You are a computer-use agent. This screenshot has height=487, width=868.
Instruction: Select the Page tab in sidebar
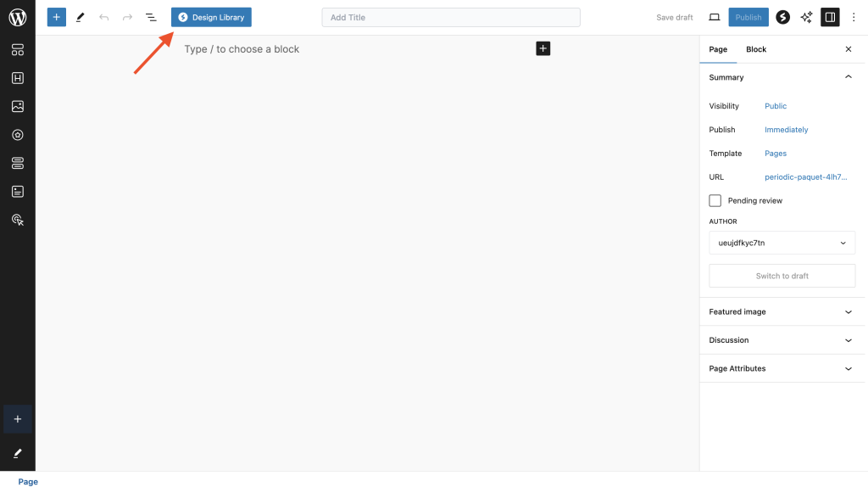[718, 49]
